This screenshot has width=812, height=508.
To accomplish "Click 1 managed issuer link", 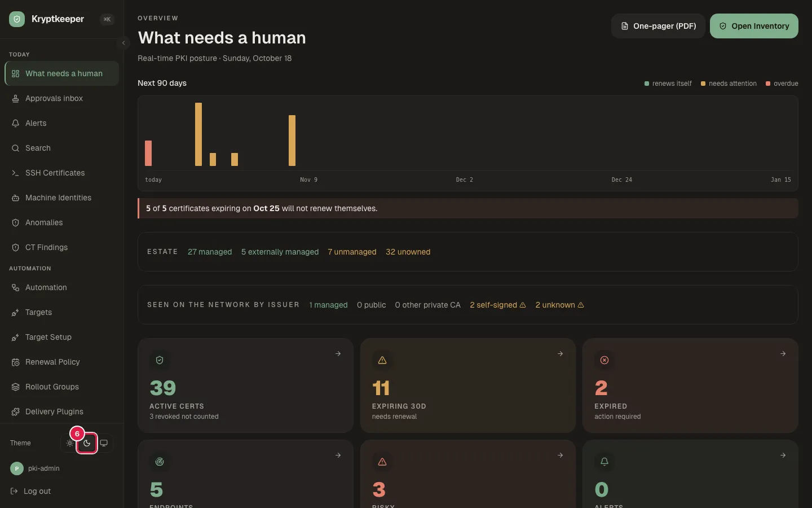I will [328, 305].
